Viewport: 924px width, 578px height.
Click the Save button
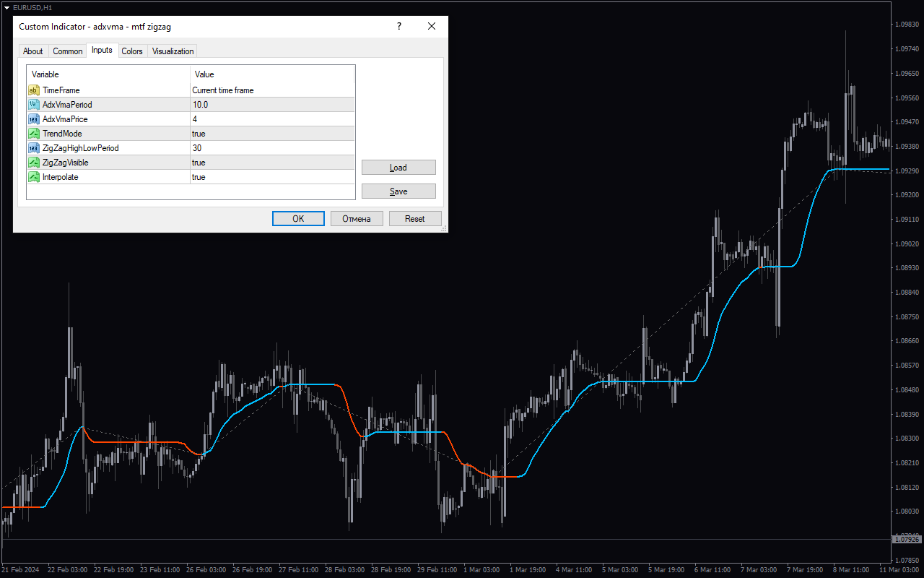(398, 191)
